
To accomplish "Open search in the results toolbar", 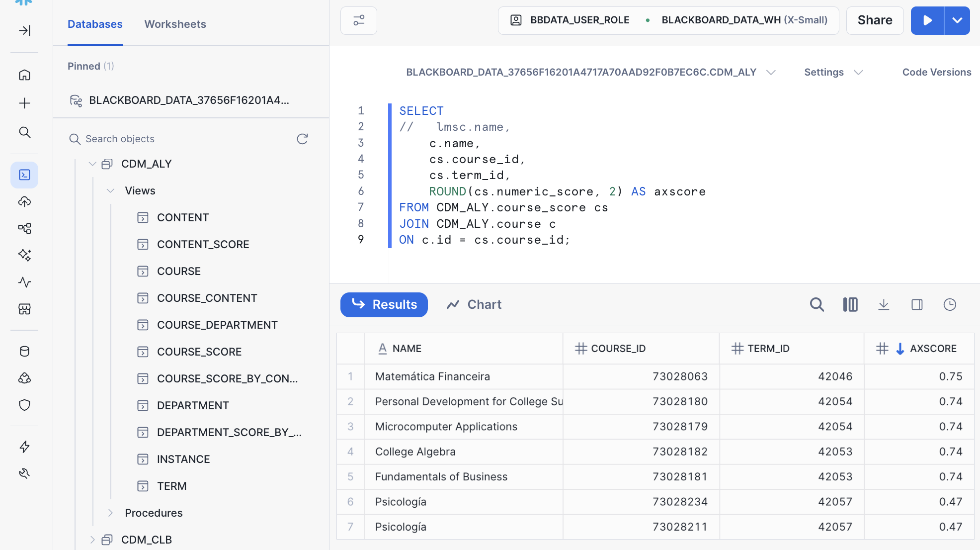I will tap(817, 304).
